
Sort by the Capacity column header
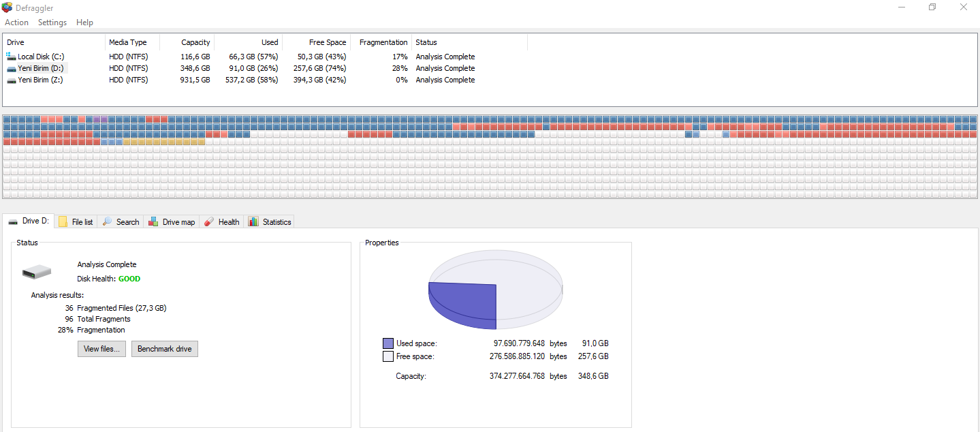point(187,42)
